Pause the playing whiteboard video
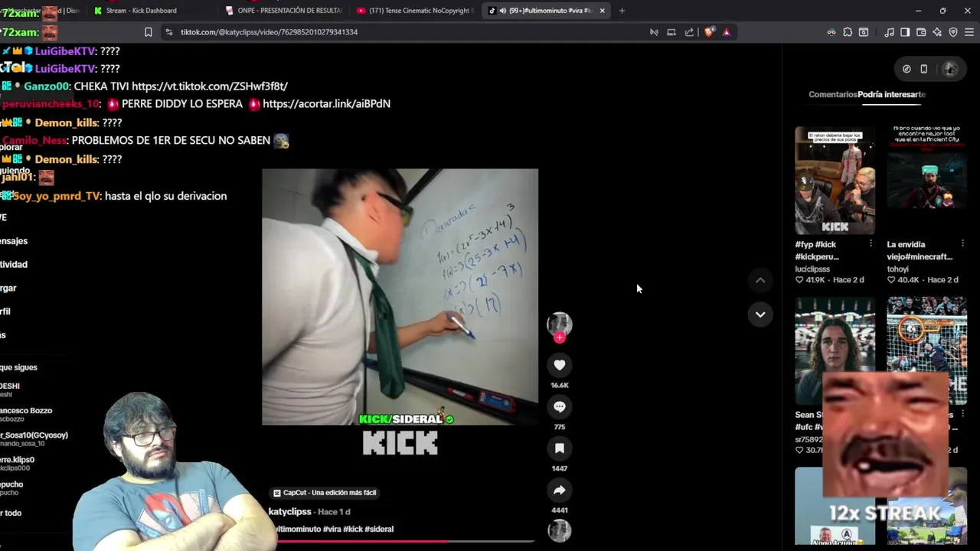 (x=400, y=297)
